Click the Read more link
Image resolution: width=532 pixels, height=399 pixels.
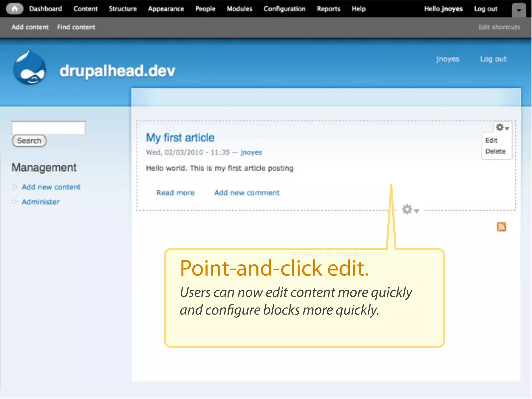tap(175, 193)
